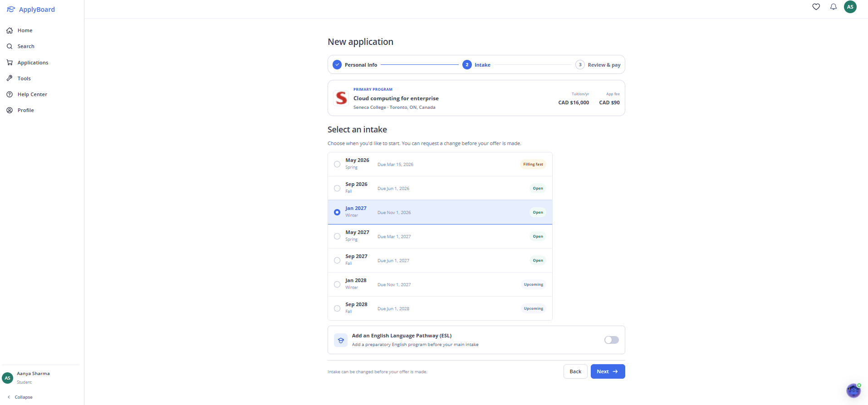Collapse the sidebar
This screenshot has width=868, height=405.
pyautogui.click(x=20, y=397)
